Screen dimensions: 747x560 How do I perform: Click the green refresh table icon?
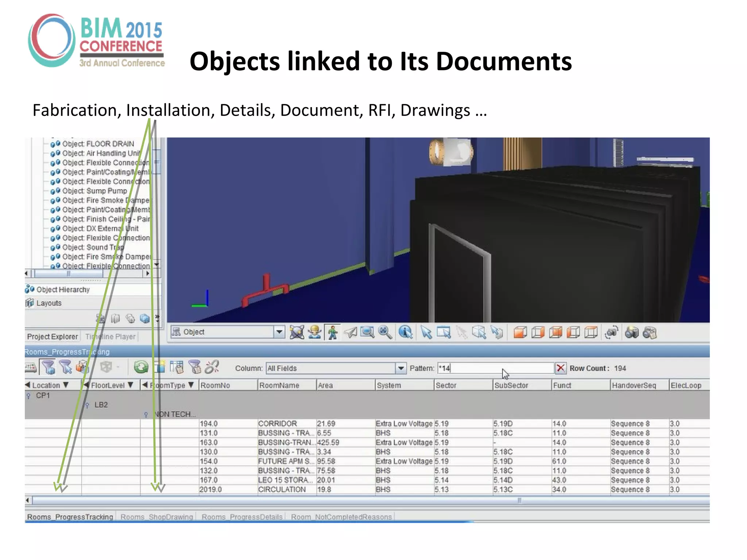141,367
